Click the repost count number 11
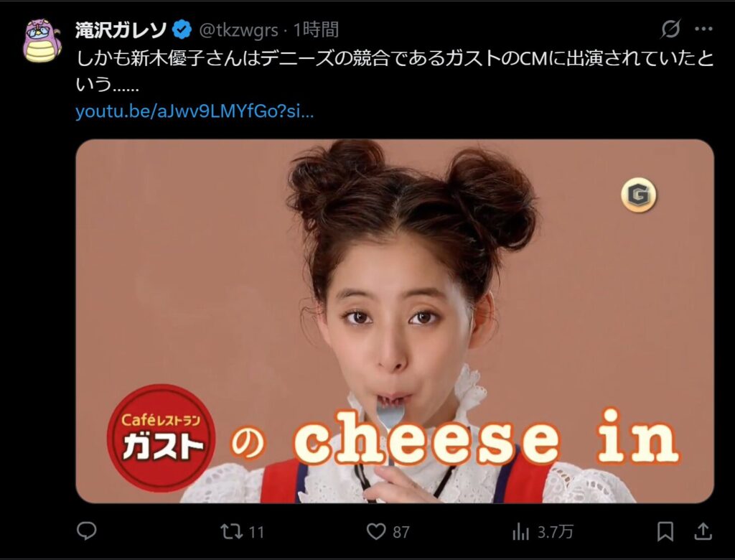735x560 pixels. [256, 532]
